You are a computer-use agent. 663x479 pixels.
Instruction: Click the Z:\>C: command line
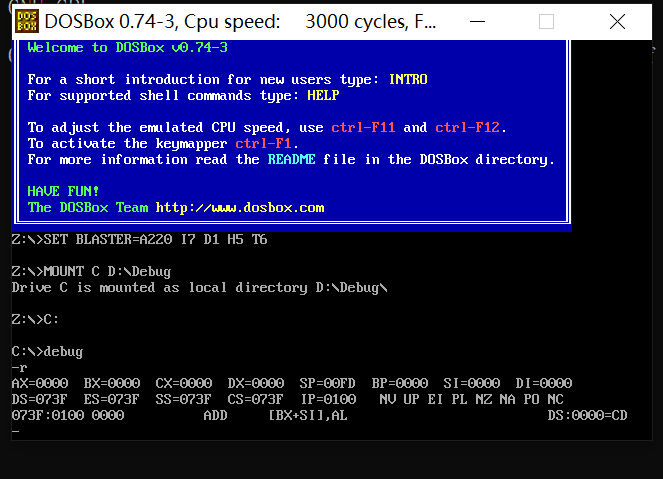(x=35, y=320)
